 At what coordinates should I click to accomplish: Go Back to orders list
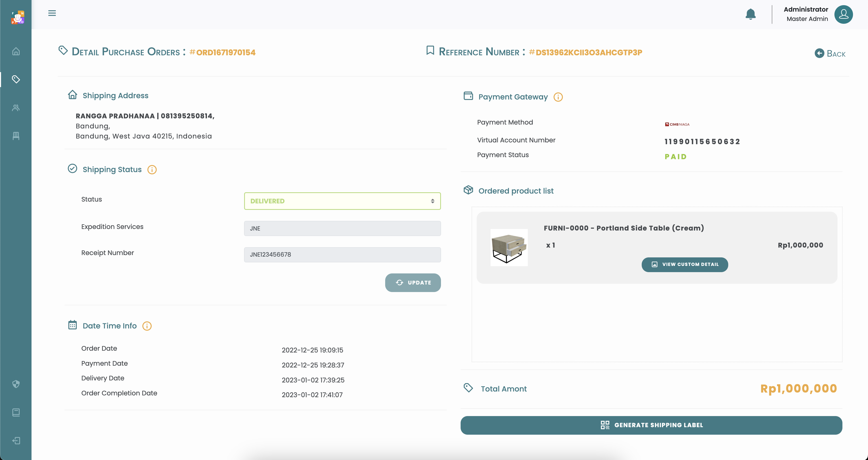(830, 53)
